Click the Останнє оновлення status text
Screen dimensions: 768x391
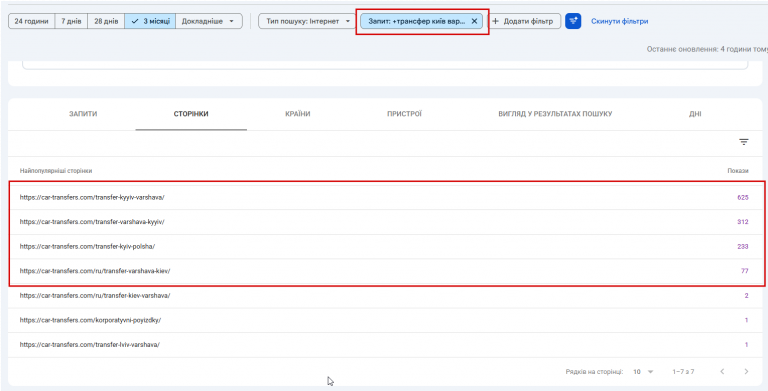click(707, 49)
